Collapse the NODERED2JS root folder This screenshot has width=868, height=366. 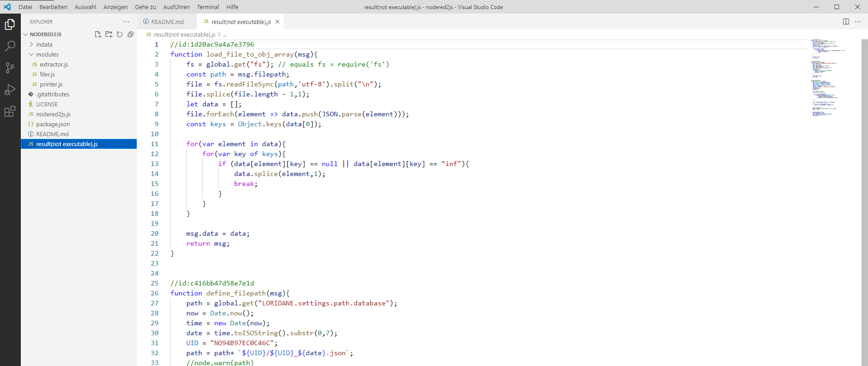(79, 34)
